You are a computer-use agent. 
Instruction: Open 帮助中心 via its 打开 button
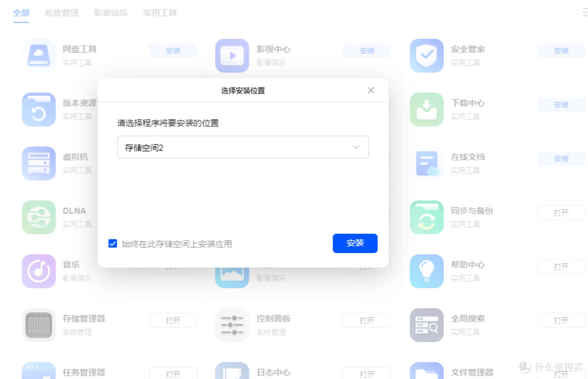(x=561, y=266)
